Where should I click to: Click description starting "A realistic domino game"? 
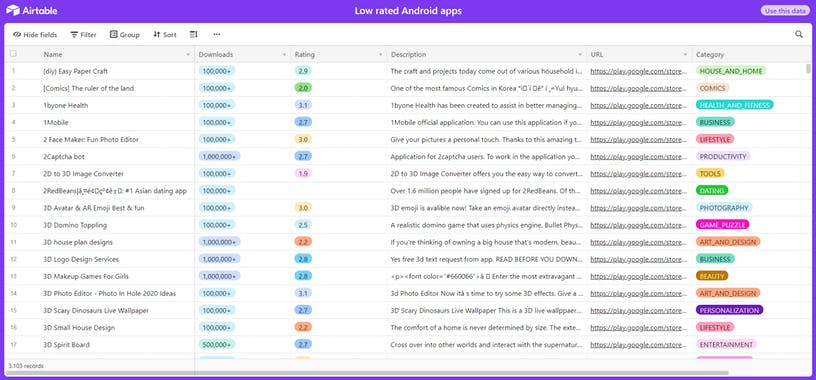pos(486,225)
